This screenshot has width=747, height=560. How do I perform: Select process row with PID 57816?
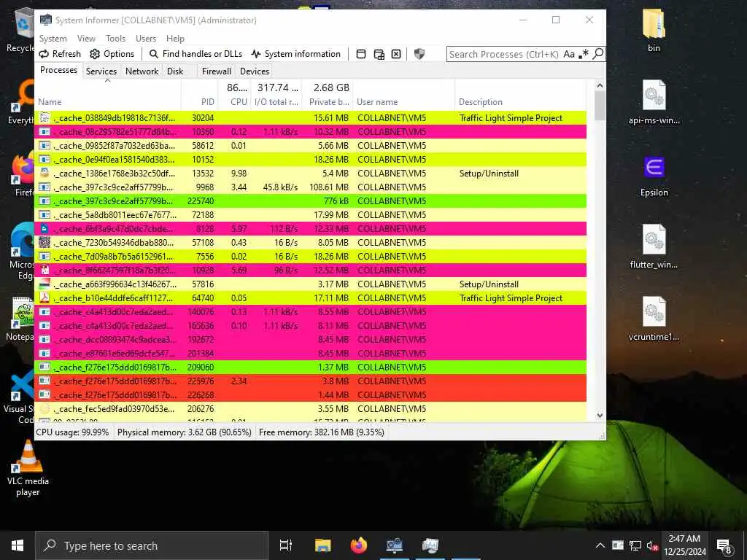[x=311, y=284]
